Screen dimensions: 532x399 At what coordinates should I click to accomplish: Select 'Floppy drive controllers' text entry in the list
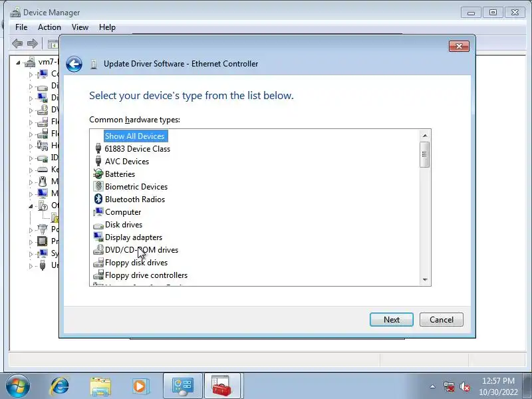pyautogui.click(x=146, y=275)
